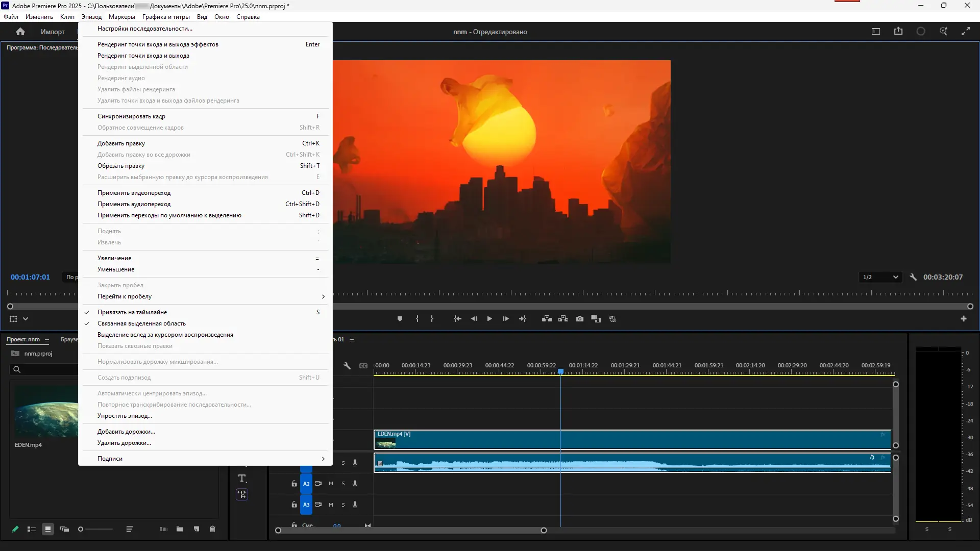Screen dimensions: 980x551
Task: Click the Add Marker icon
Action: (400, 319)
